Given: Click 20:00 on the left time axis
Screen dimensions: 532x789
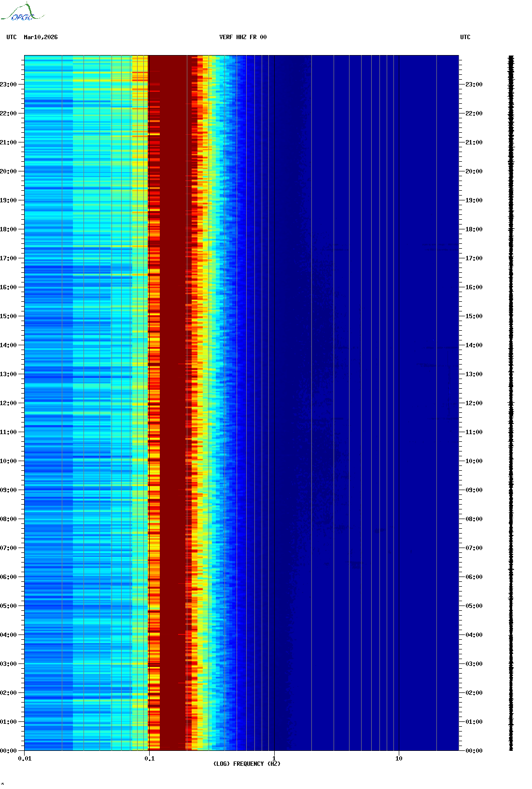Looking at the screenshot, I should click(x=8, y=171).
